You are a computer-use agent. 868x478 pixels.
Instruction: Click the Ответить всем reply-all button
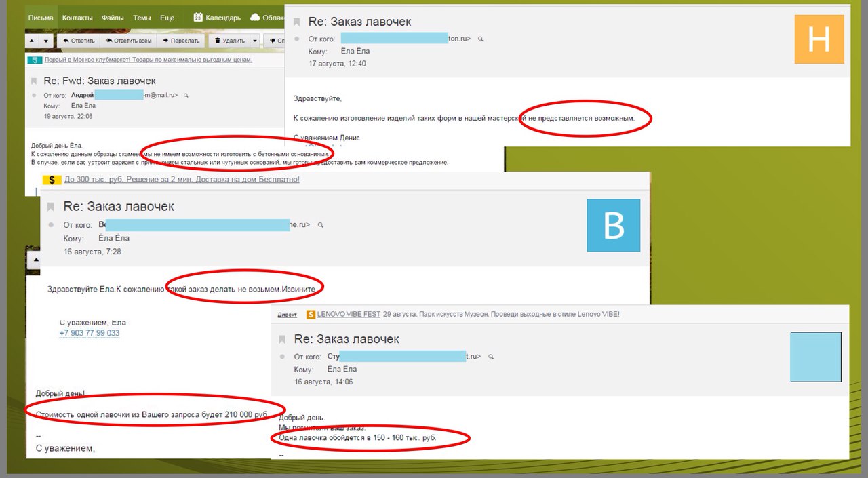click(128, 41)
